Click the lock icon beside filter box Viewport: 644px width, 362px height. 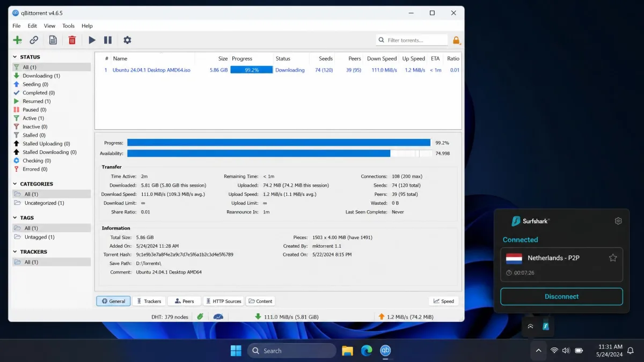pyautogui.click(x=456, y=40)
